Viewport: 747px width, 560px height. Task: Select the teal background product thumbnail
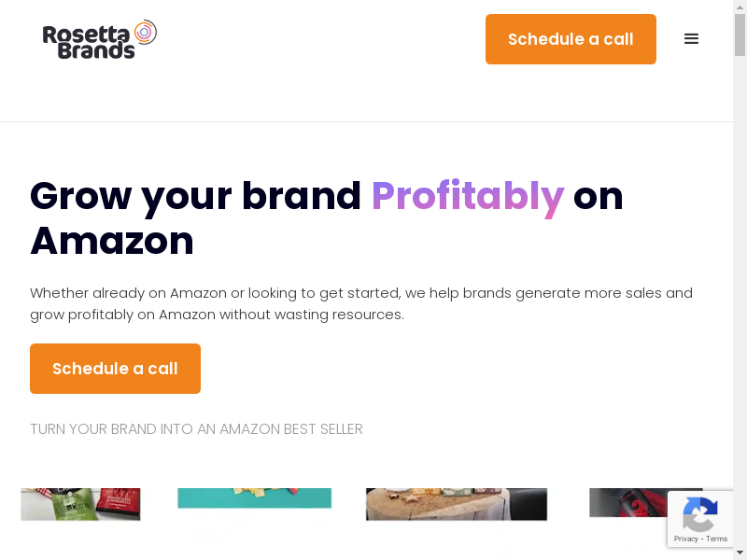coord(254,498)
